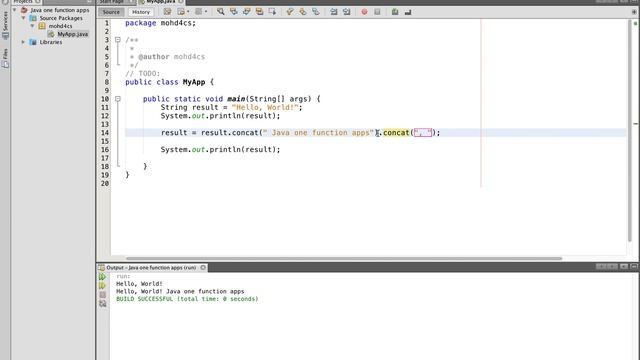This screenshot has width=640, height=360.
Task: Expand the Libraries node
Action: pyautogui.click(x=23, y=42)
